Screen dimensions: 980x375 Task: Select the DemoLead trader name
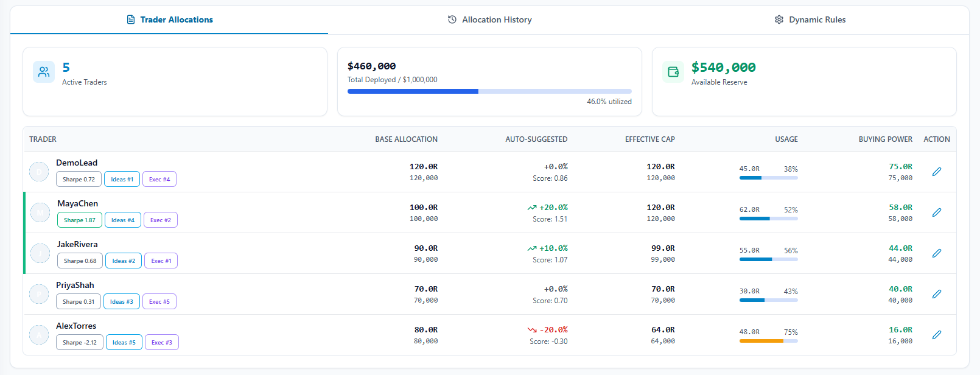77,163
